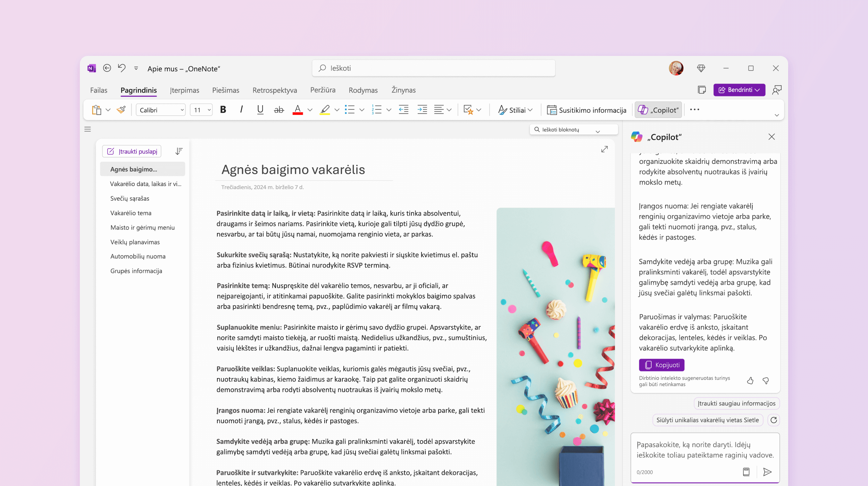Click Vakarėlio data page in sidebar
The width and height of the screenshot is (868, 486).
tap(145, 184)
